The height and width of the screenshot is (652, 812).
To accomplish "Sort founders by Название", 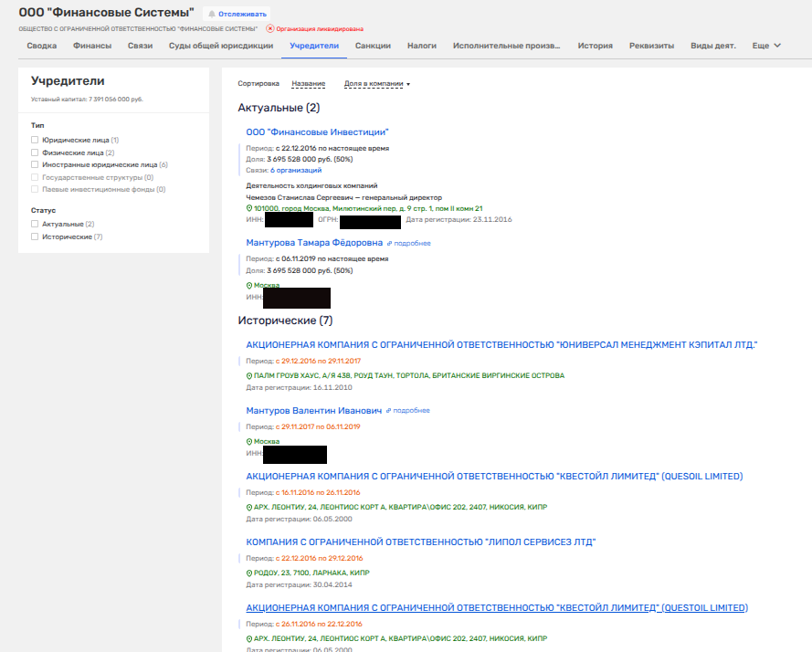I will [x=308, y=84].
